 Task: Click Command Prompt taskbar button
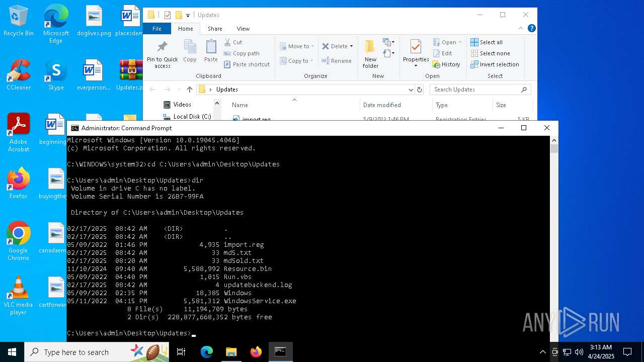[x=280, y=352]
